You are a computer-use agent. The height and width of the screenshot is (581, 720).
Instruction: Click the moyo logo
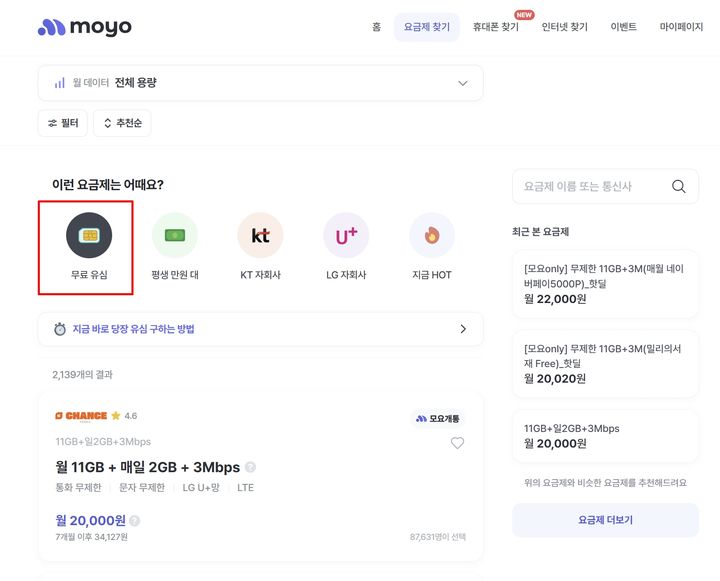pyautogui.click(x=84, y=27)
